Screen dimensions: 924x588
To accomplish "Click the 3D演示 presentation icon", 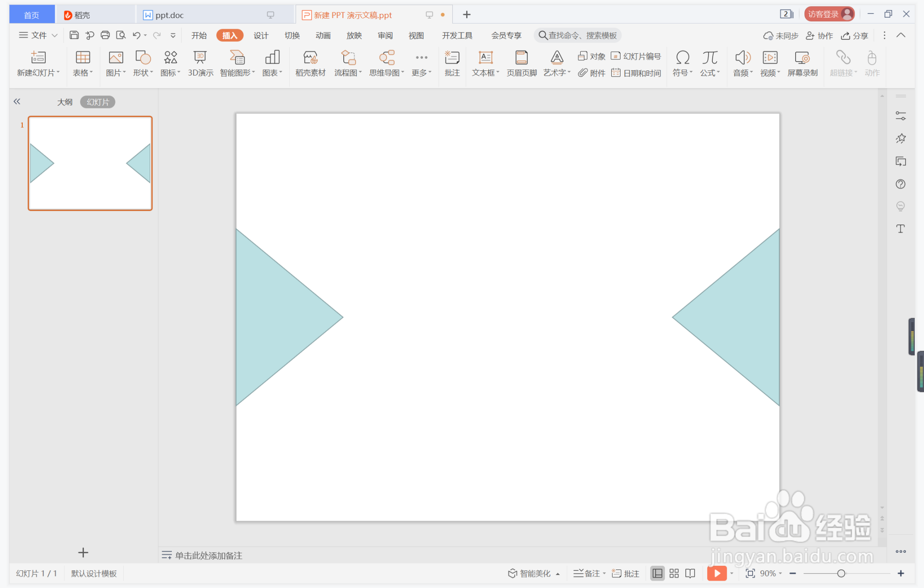I will click(200, 58).
